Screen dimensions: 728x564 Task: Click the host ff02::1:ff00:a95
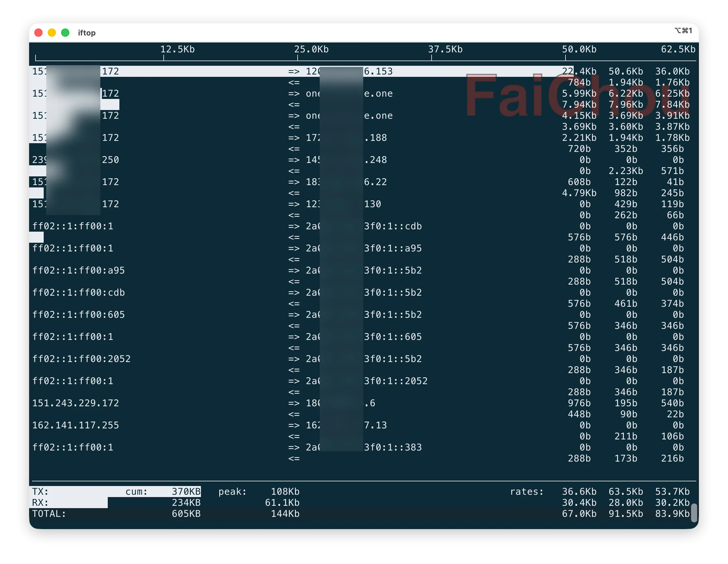click(x=79, y=270)
